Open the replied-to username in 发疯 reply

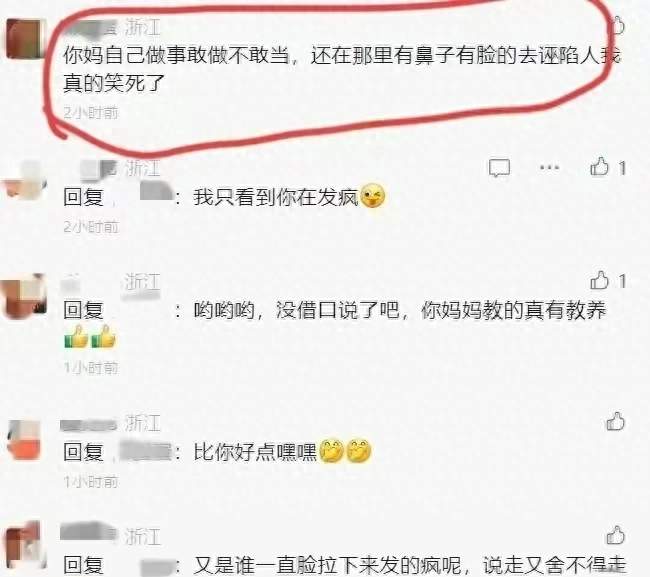coord(157,192)
